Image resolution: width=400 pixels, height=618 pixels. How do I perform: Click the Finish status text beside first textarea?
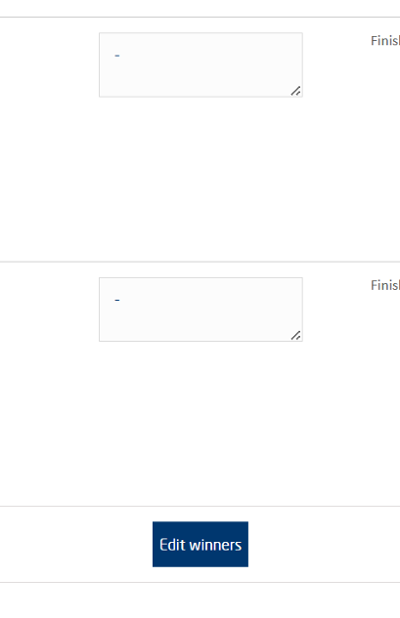point(385,41)
